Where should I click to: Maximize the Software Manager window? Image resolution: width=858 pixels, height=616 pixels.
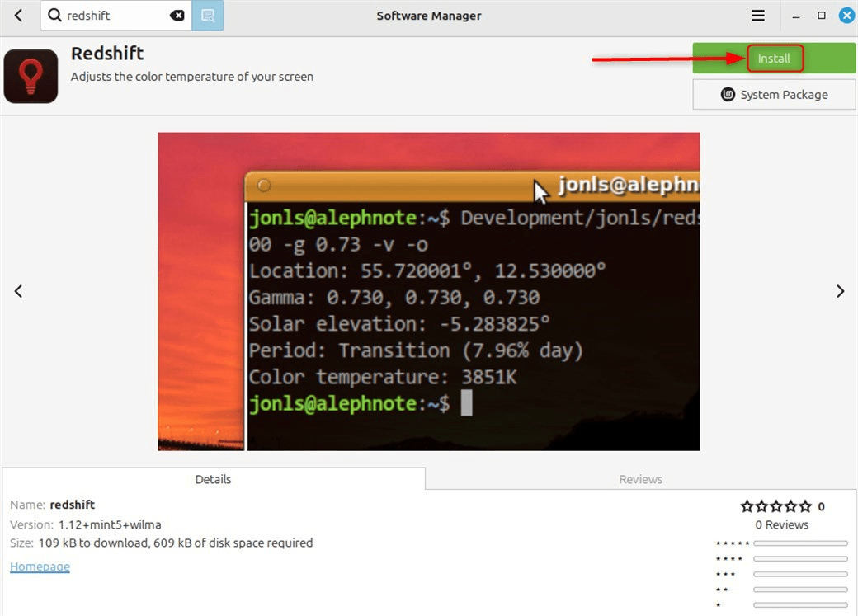point(822,16)
